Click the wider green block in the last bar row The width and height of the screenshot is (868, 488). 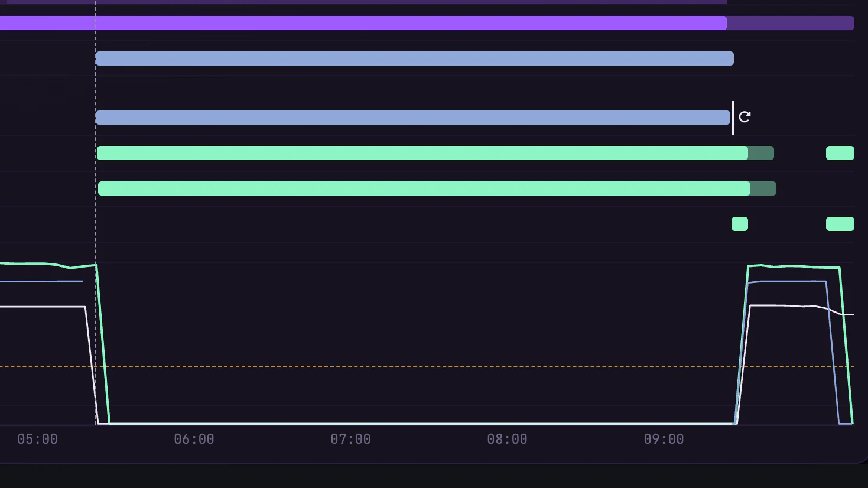point(840,224)
